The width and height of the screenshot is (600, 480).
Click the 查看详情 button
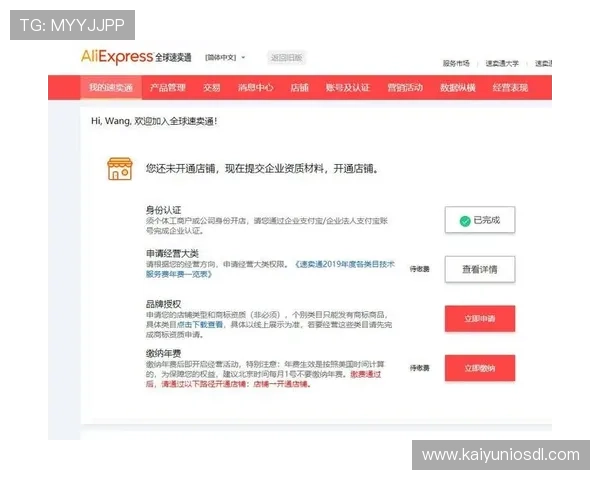point(480,269)
